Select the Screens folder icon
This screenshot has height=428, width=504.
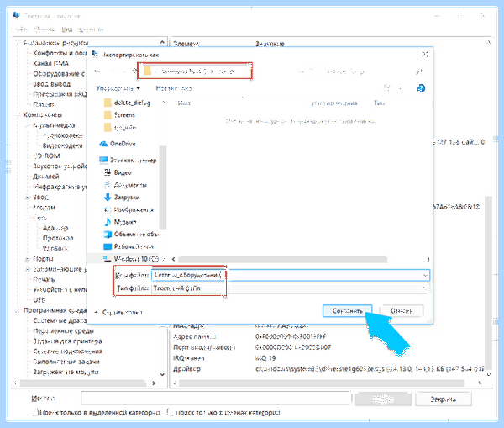click(x=108, y=115)
